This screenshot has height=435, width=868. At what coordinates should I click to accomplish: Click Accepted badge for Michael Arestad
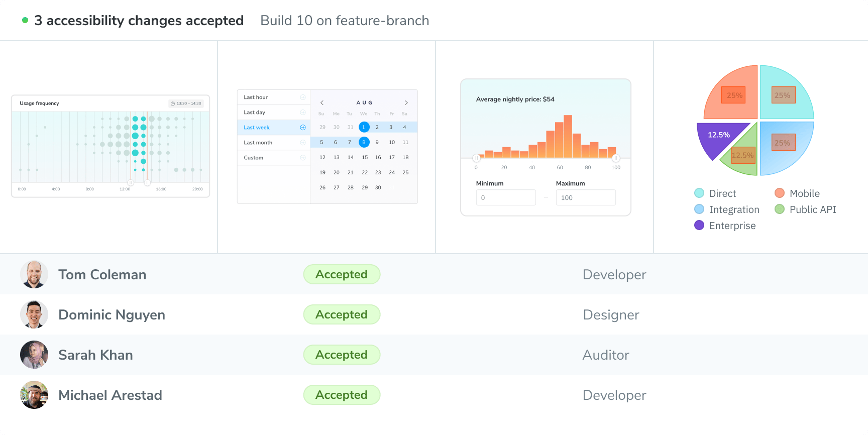point(342,395)
